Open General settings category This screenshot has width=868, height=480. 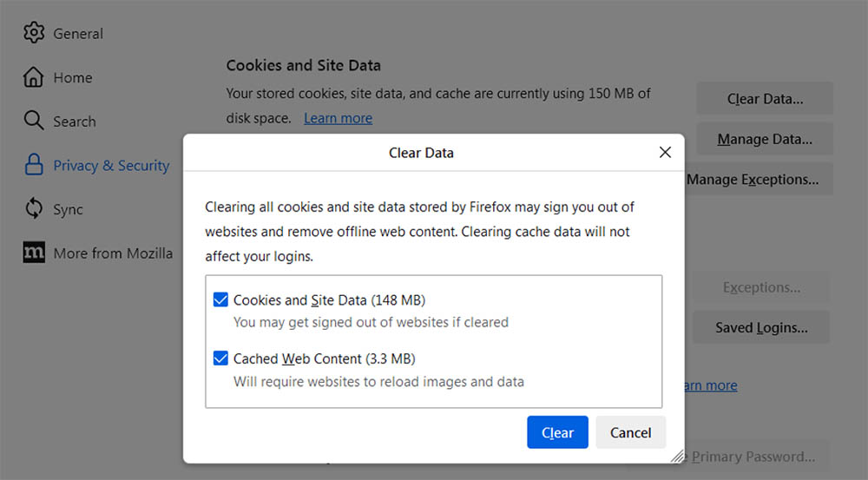78,34
